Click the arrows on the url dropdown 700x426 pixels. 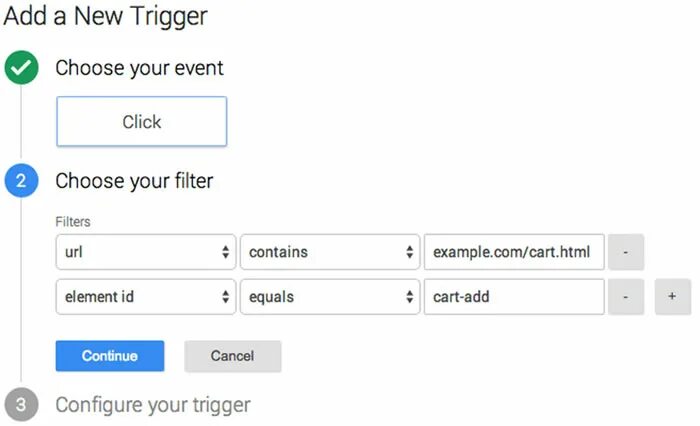click(x=225, y=252)
